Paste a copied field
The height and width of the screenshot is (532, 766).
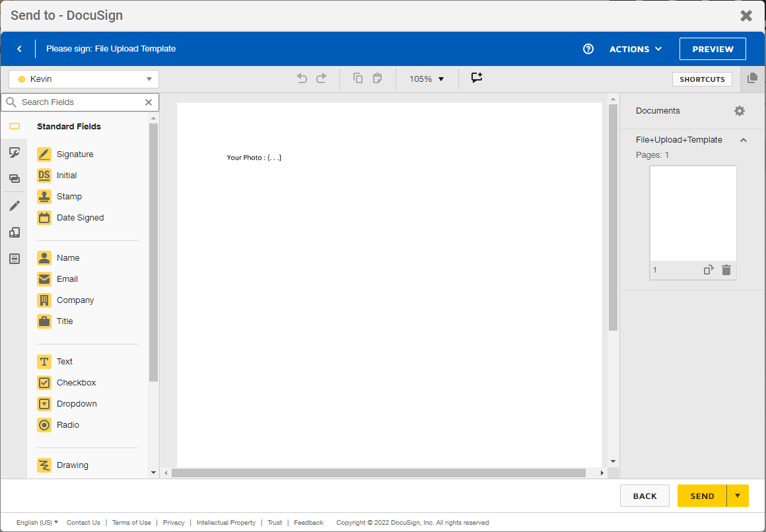pyautogui.click(x=377, y=78)
